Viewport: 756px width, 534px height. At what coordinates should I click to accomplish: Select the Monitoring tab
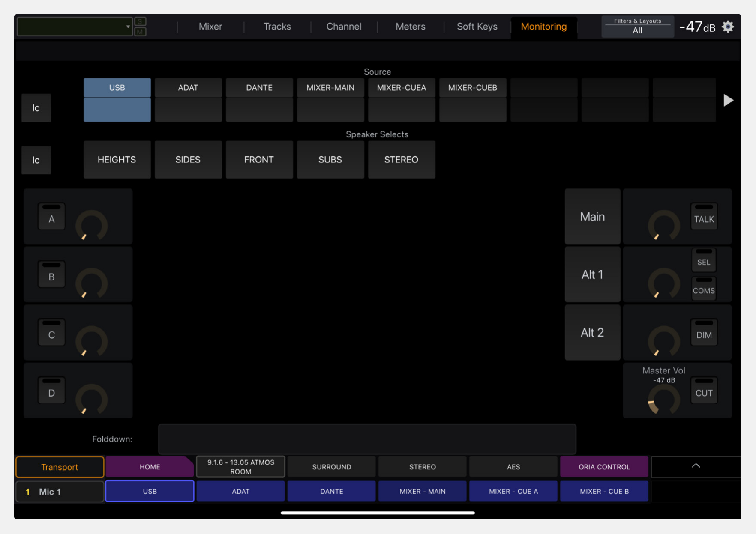click(544, 27)
